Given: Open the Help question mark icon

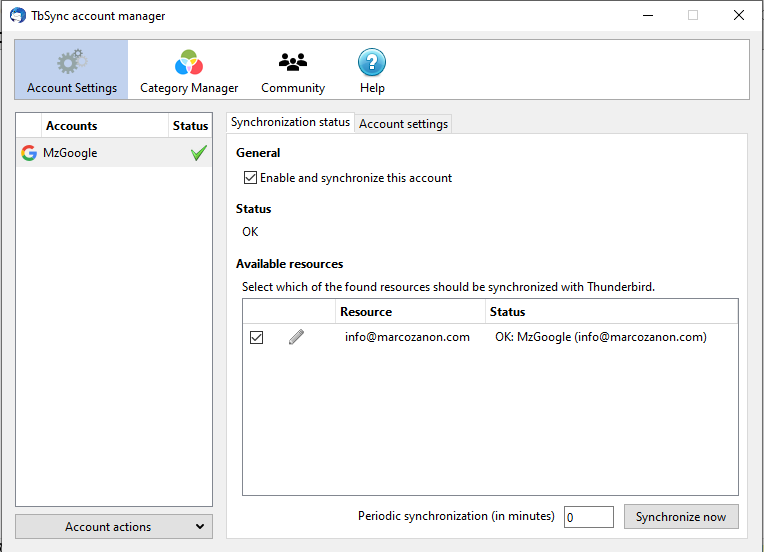Looking at the screenshot, I should click(x=372, y=62).
